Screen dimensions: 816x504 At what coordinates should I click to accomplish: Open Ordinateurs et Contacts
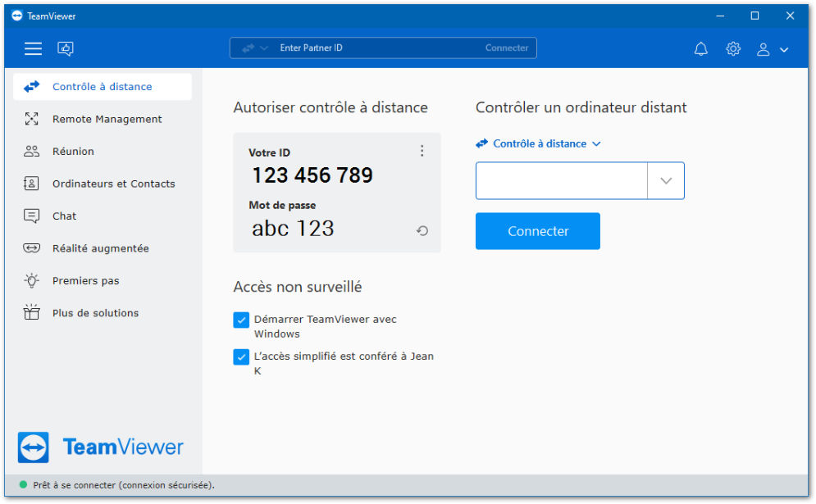pyautogui.click(x=103, y=184)
